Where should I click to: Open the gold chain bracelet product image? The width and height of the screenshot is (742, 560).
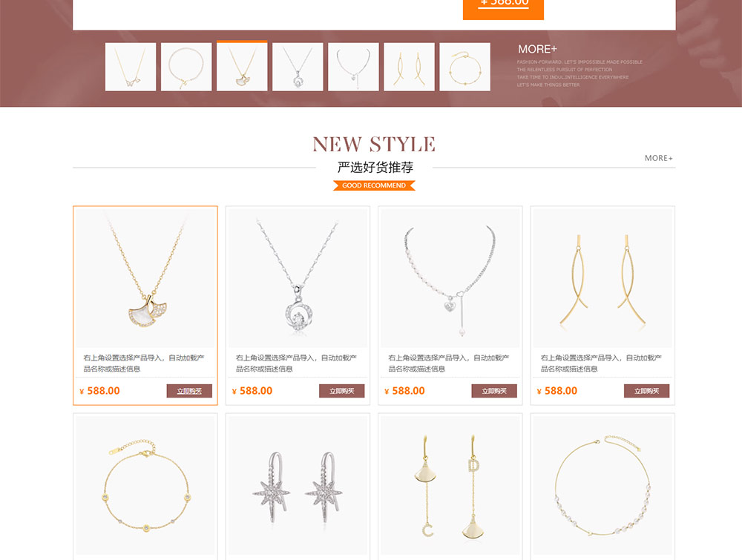(x=145, y=485)
